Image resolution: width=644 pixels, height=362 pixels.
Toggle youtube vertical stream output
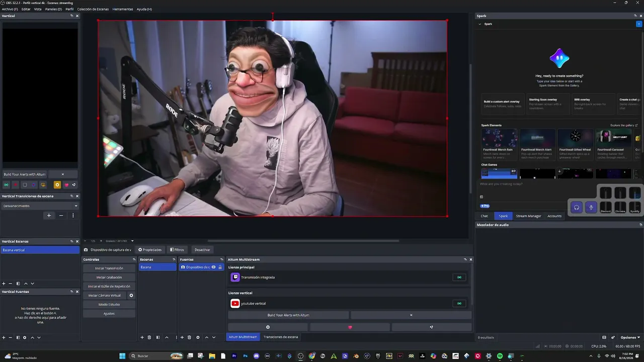[x=459, y=303]
